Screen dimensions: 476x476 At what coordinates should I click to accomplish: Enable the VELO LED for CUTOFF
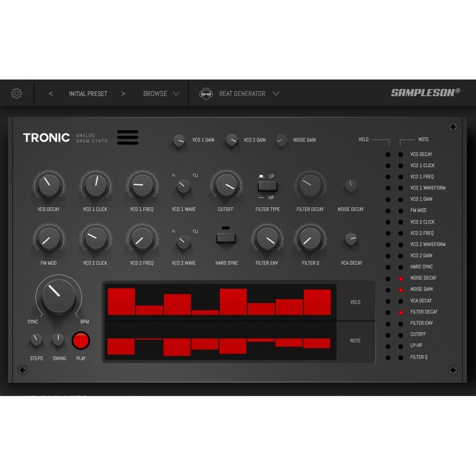tap(388, 334)
